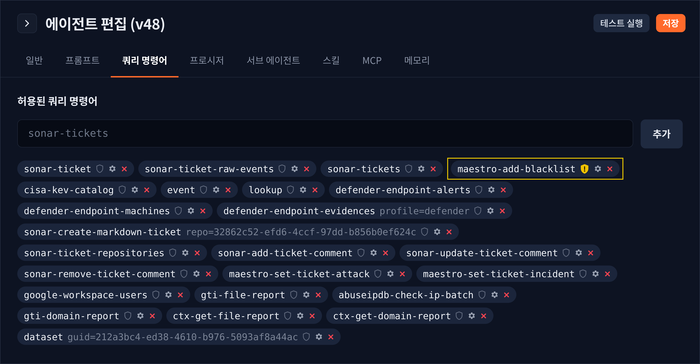Viewport: 700px width, 364px height.
Task: Toggle shield on lookup chip
Action: pyautogui.click(x=290, y=190)
